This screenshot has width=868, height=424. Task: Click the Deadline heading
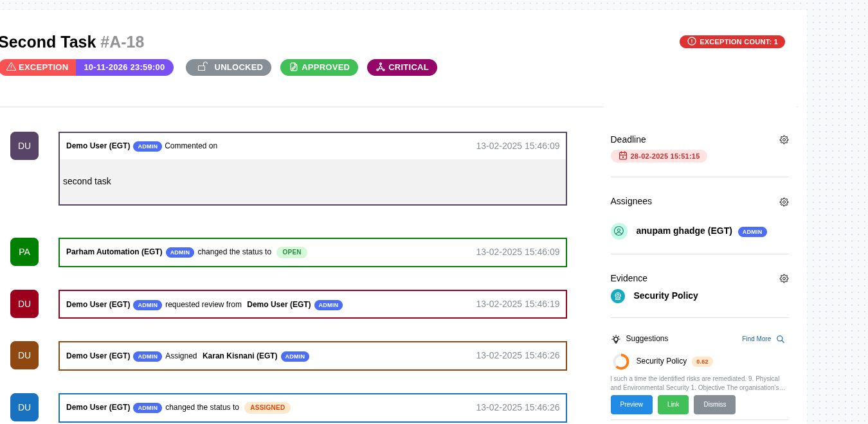point(628,139)
